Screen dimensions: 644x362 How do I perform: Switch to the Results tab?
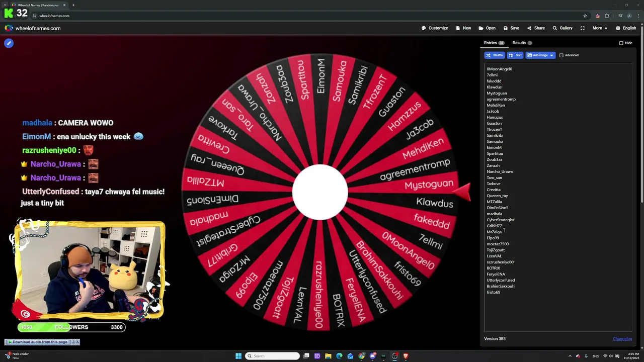[x=522, y=43]
